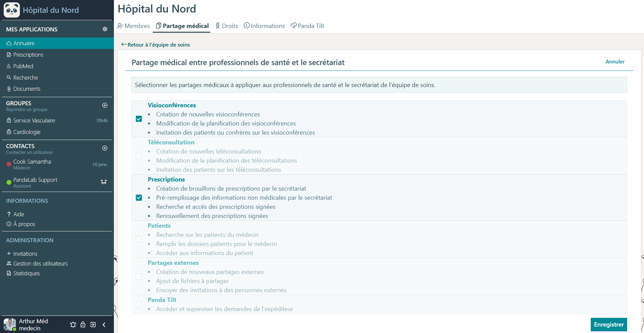644x333 pixels.
Task: Switch to Panda Tilt tab
Action: point(307,26)
